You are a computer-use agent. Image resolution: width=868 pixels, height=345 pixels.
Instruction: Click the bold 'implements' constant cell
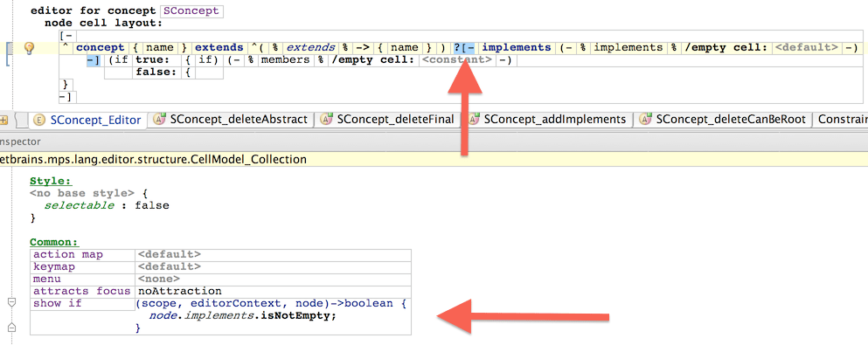pos(517,47)
